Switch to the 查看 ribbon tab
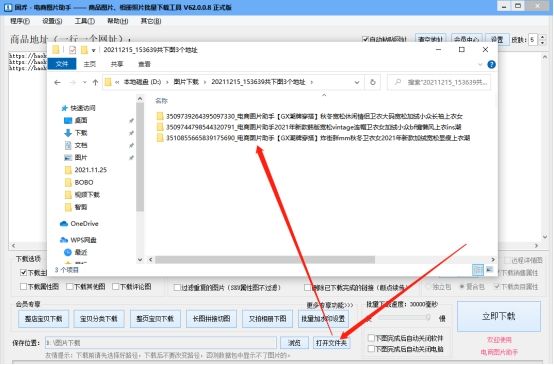The width and height of the screenshot is (554, 365). tap(144, 64)
